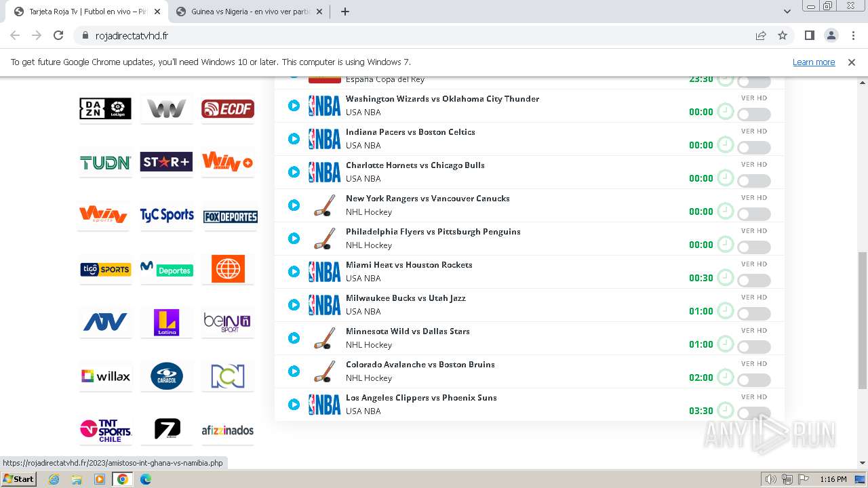This screenshot has width=868, height=488.
Task: Expand Philadelphia Flyers vs Penguins arrow
Action: (x=294, y=239)
